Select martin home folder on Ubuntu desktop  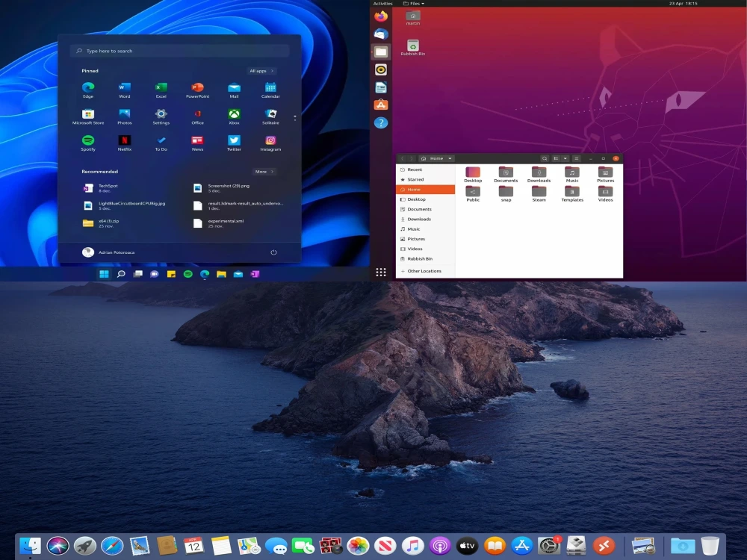click(413, 18)
